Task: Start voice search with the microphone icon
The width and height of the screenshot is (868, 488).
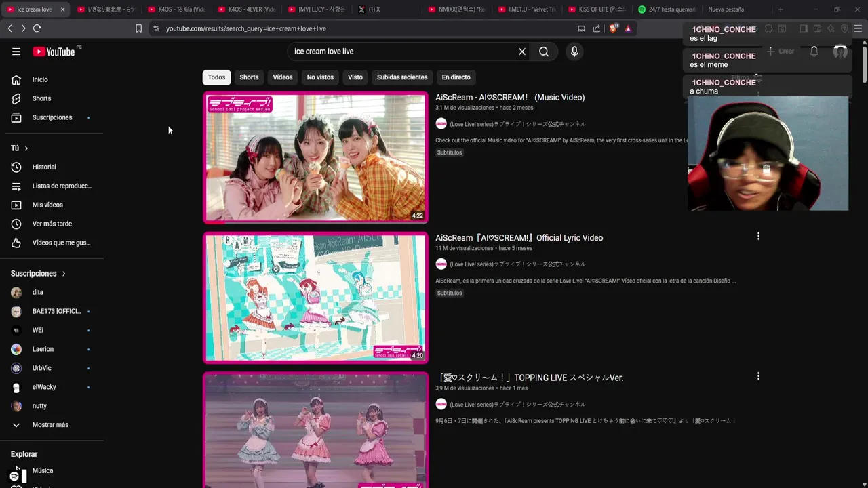Action: [x=574, y=52]
